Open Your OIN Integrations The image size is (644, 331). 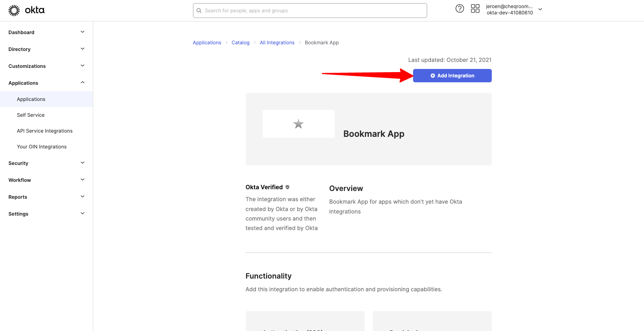(x=41, y=147)
